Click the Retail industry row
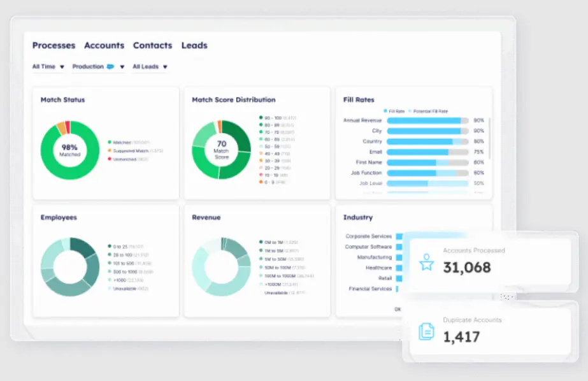Screen dimensions: 588x381 pyautogui.click(x=391, y=278)
